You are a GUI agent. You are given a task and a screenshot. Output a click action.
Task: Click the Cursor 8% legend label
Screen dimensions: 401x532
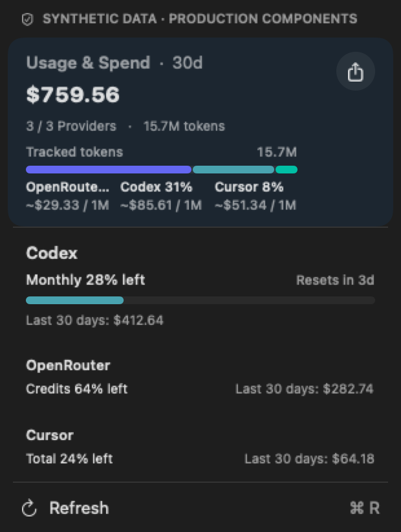click(249, 187)
